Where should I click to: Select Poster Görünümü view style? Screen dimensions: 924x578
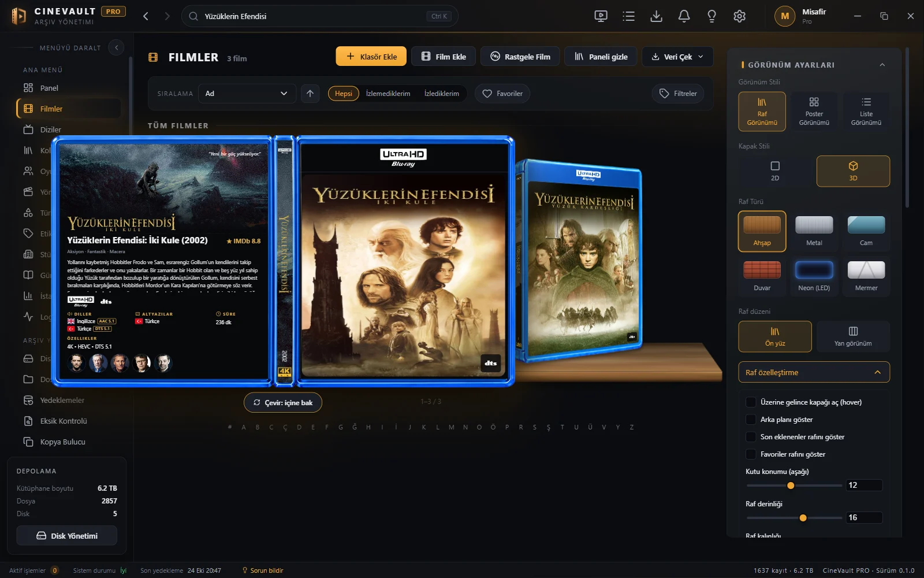point(814,112)
